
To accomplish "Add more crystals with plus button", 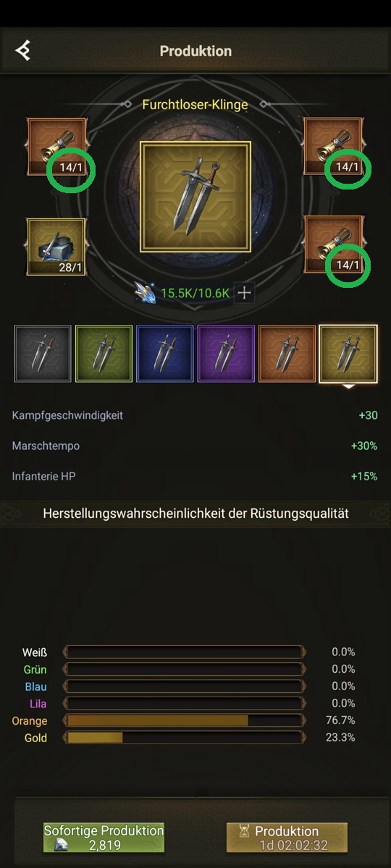I will (245, 293).
